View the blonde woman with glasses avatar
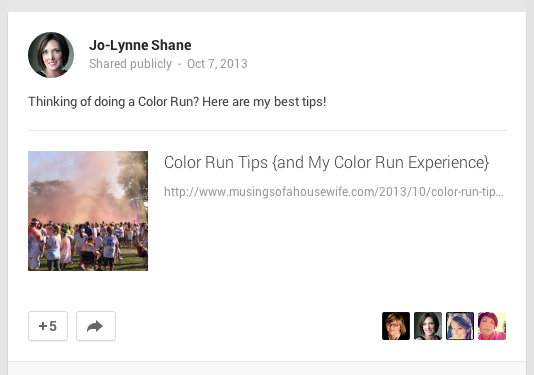The height and width of the screenshot is (375, 534). 396,326
